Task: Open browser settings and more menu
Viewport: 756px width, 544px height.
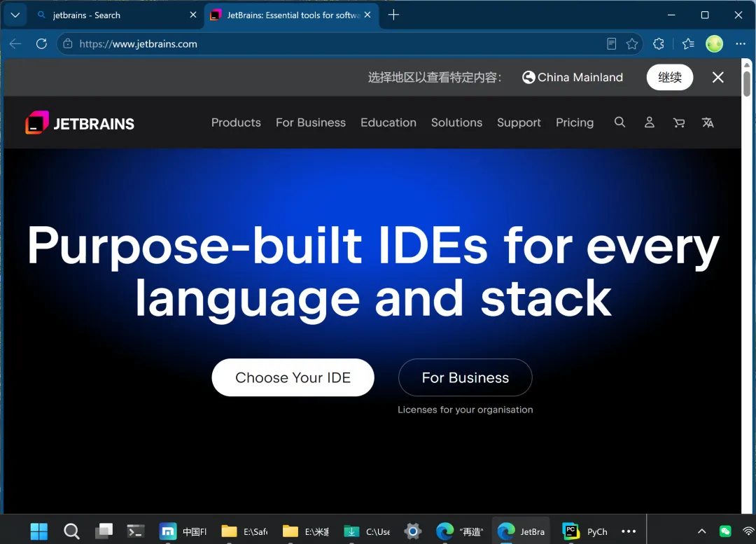Action: [x=741, y=44]
